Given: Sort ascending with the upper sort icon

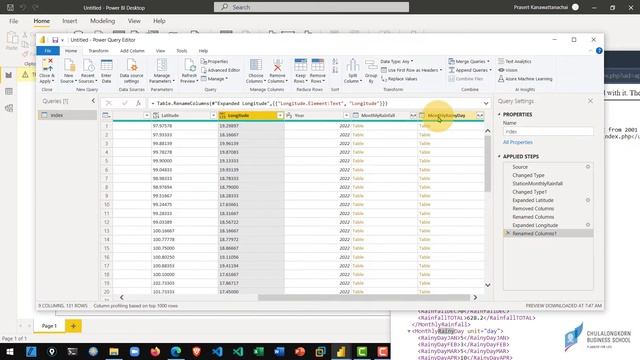Looking at the screenshot, I should click(335, 61).
